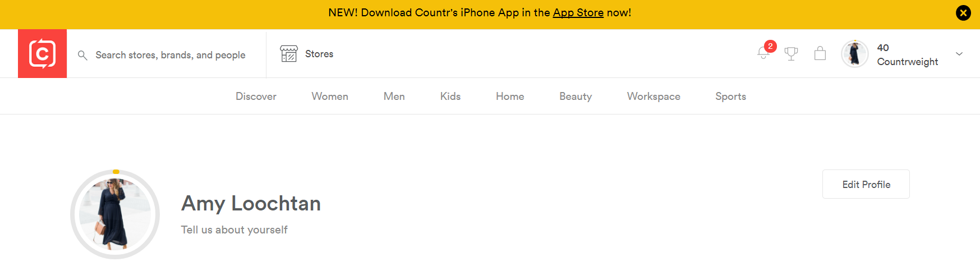Select the Women category
980x266 pixels.
tap(330, 97)
